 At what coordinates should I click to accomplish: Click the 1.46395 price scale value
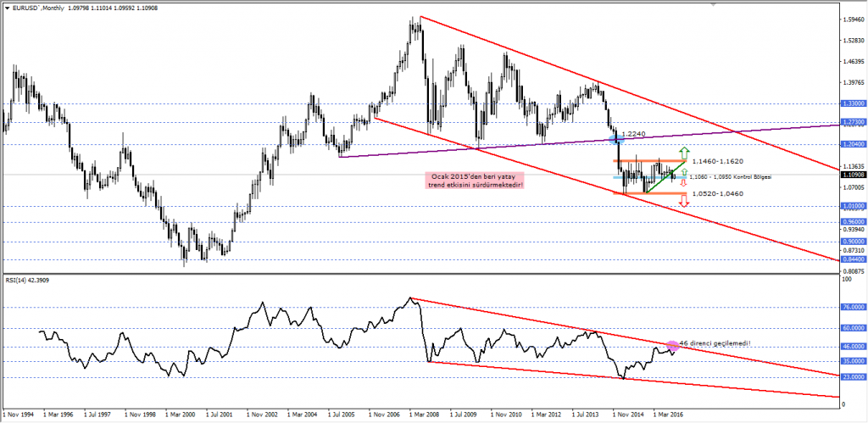pos(853,61)
